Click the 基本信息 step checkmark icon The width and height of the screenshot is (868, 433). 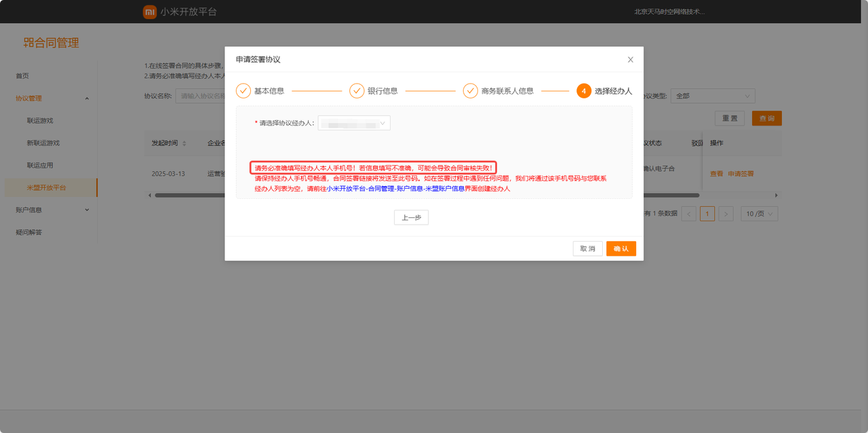click(x=243, y=91)
